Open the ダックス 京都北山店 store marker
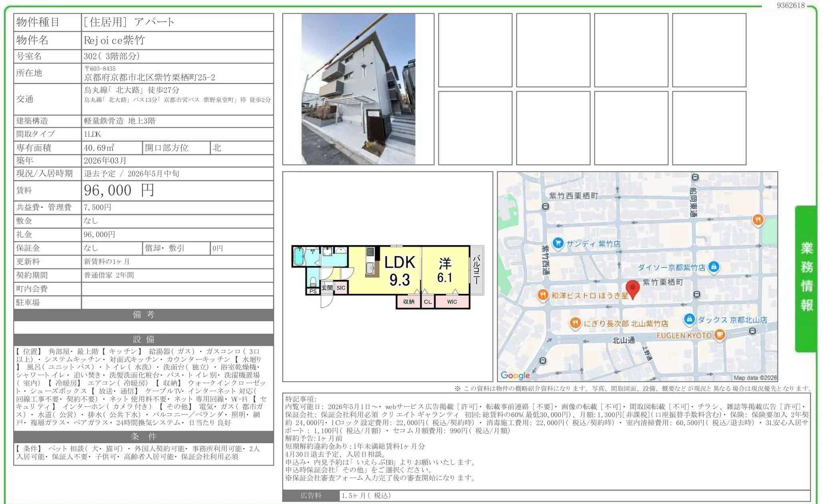This screenshot has width=823, height=504. [689, 320]
